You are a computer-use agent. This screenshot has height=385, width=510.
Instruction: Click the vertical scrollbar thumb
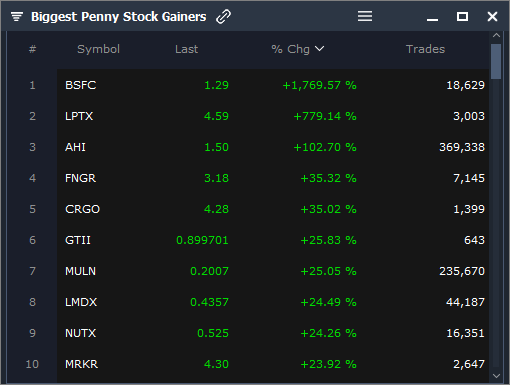point(496,61)
